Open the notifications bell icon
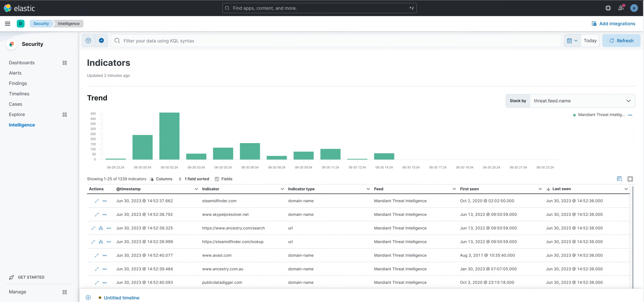This screenshot has height=302, width=644. tap(621, 8)
